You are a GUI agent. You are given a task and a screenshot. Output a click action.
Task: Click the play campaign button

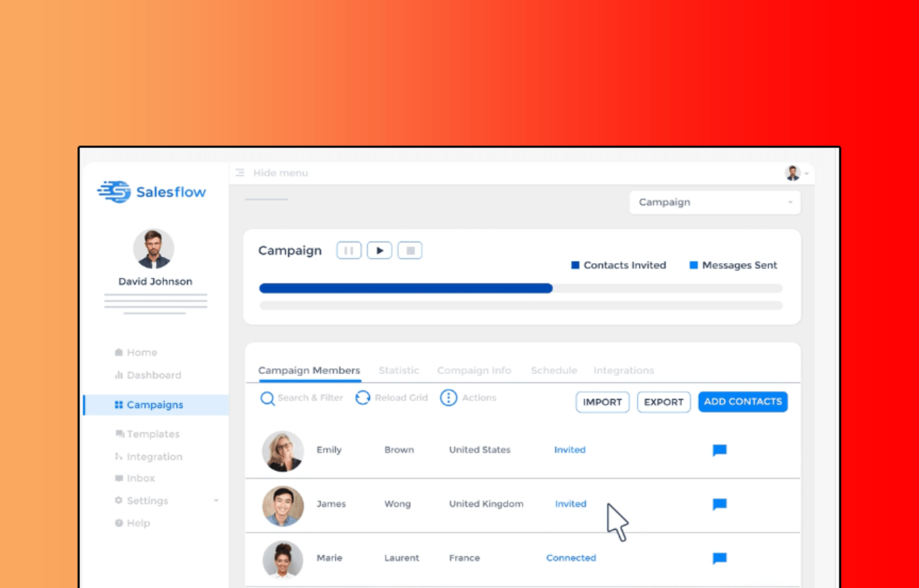[x=379, y=250]
